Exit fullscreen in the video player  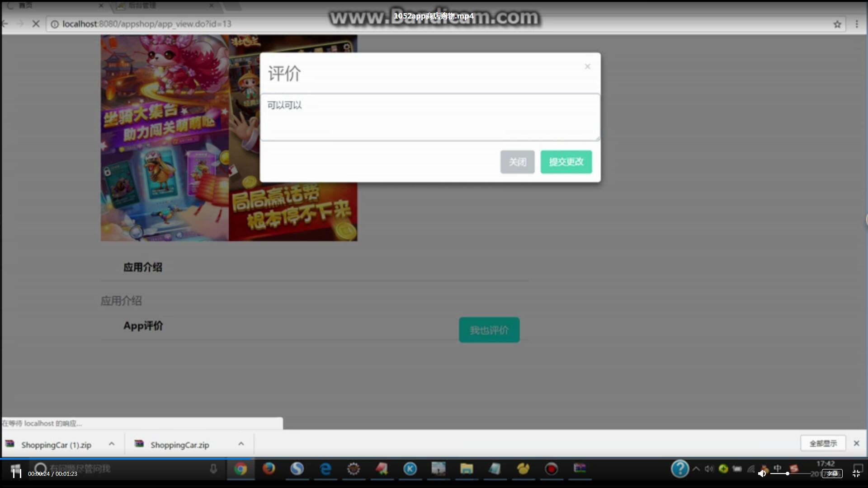pyautogui.click(x=856, y=474)
